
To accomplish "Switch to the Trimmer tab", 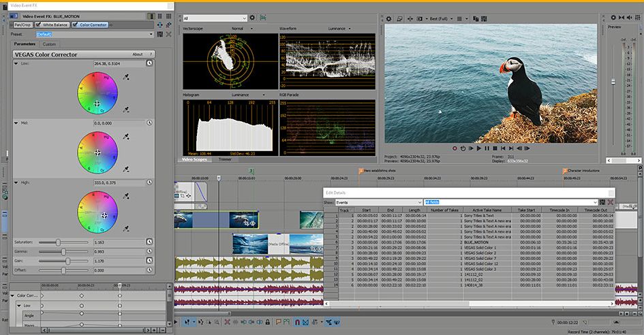I will click(225, 159).
